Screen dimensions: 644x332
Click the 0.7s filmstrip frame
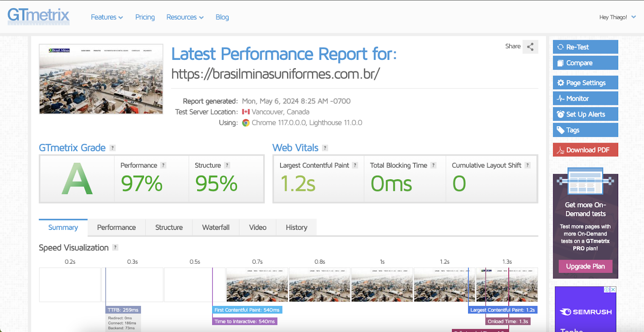[x=257, y=285]
